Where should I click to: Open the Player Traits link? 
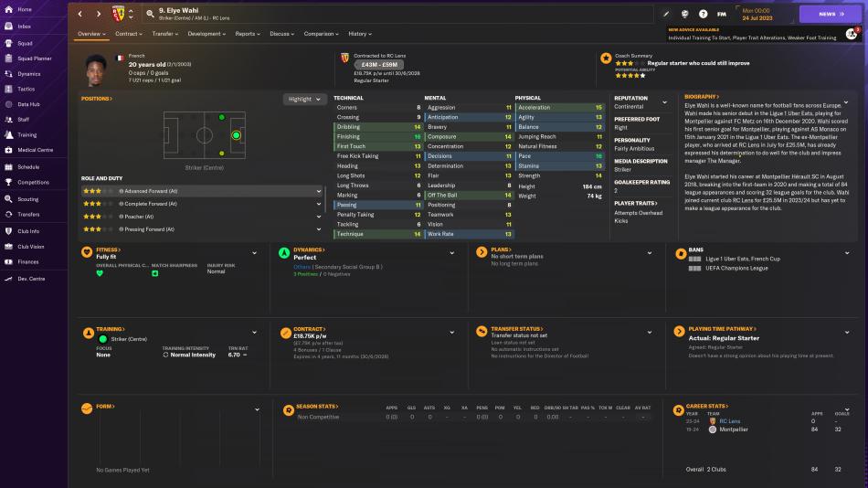pyautogui.click(x=636, y=203)
